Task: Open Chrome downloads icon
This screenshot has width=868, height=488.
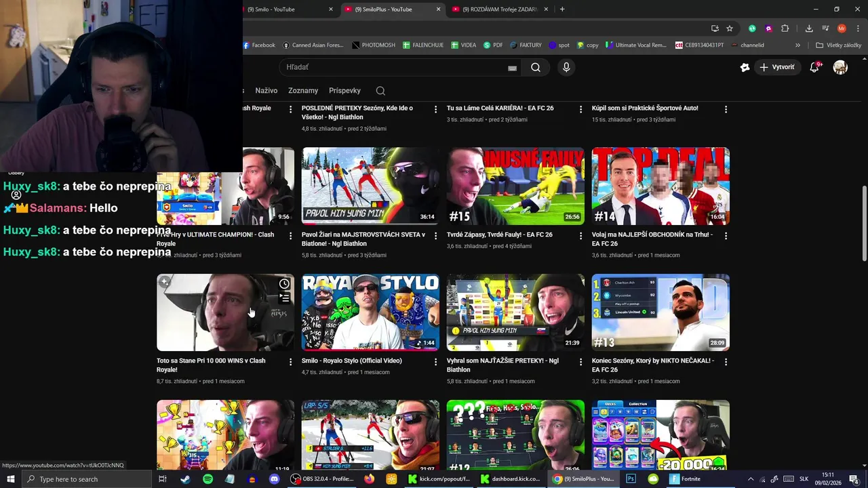Action: point(809,28)
